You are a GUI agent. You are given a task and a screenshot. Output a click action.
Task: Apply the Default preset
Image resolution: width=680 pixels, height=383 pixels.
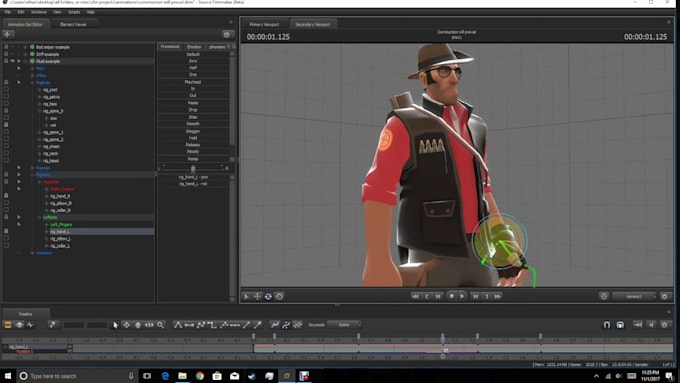coord(193,54)
